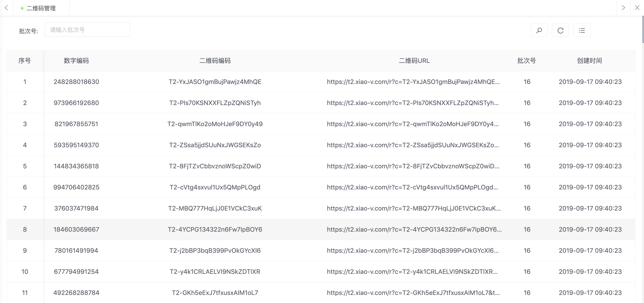Click code T2-PIs70KSNXXFLZpZQNiSTyh
Viewport: 644px width, 303px height.
pyautogui.click(x=215, y=103)
